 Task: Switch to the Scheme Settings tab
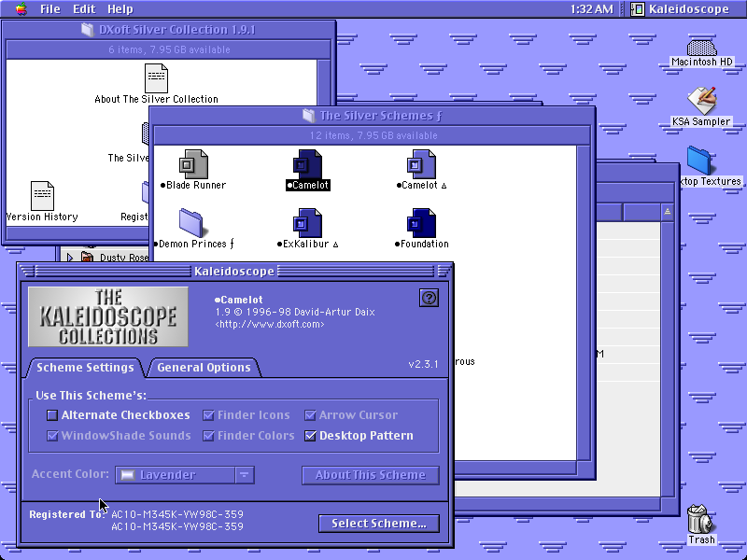85,368
